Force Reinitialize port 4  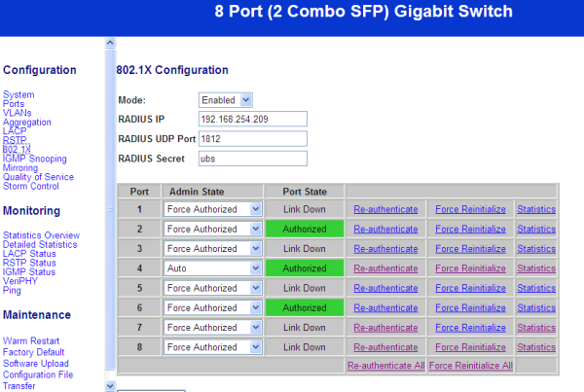(470, 268)
